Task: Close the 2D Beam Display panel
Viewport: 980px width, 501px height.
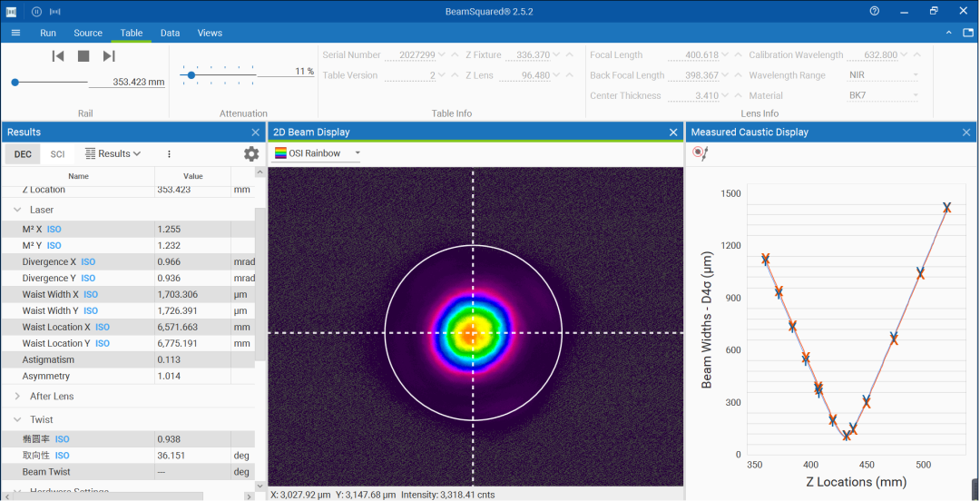Action: coord(673,132)
